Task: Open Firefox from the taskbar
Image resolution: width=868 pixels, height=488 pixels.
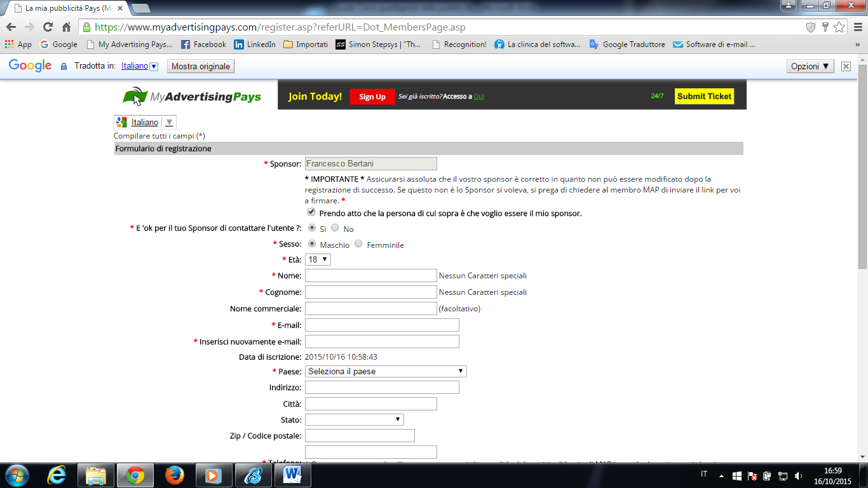Action: pyautogui.click(x=174, y=475)
